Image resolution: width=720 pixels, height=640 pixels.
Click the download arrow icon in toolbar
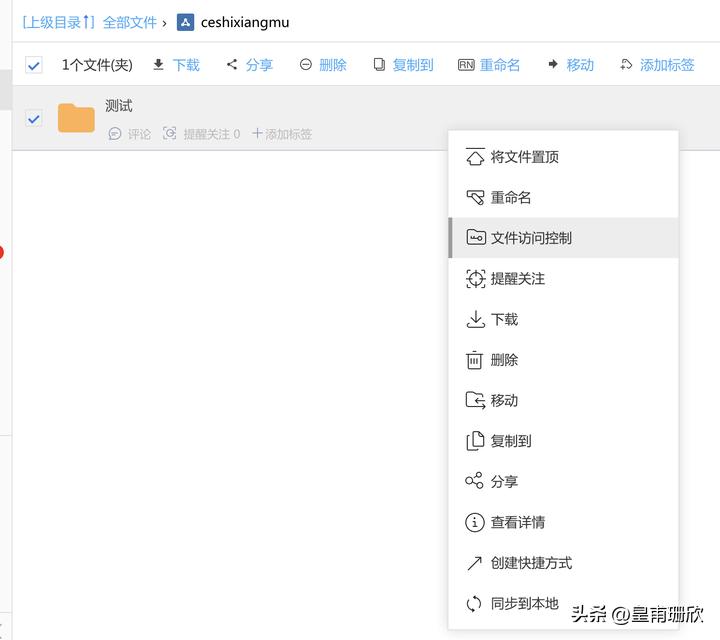(x=158, y=65)
